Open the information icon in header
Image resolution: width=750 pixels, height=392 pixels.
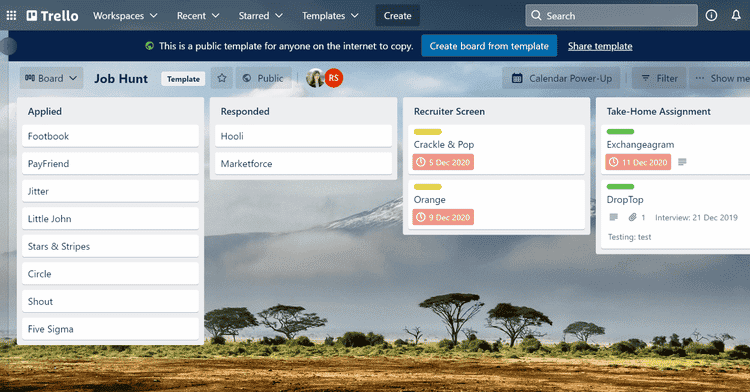click(711, 16)
